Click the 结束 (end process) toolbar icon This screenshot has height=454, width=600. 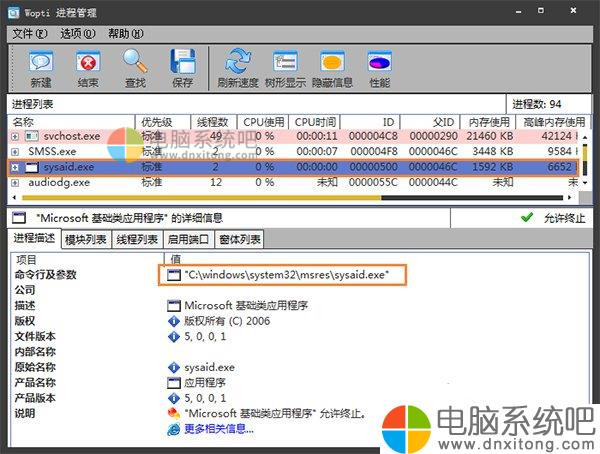[88, 62]
